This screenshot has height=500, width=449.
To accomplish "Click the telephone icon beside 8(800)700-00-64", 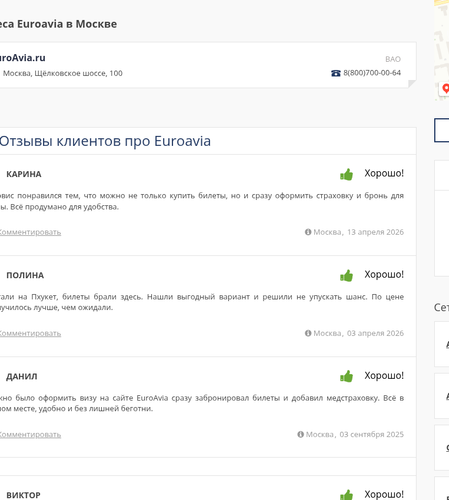I will [336, 73].
